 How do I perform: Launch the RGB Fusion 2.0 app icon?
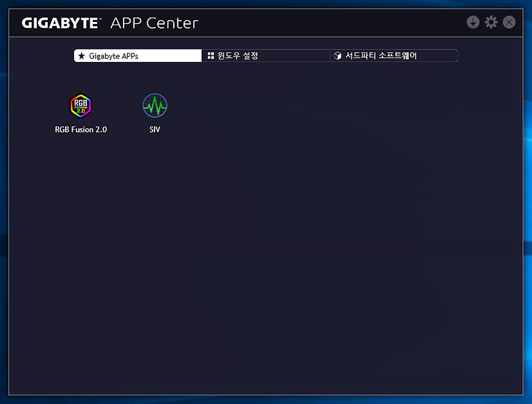click(81, 106)
